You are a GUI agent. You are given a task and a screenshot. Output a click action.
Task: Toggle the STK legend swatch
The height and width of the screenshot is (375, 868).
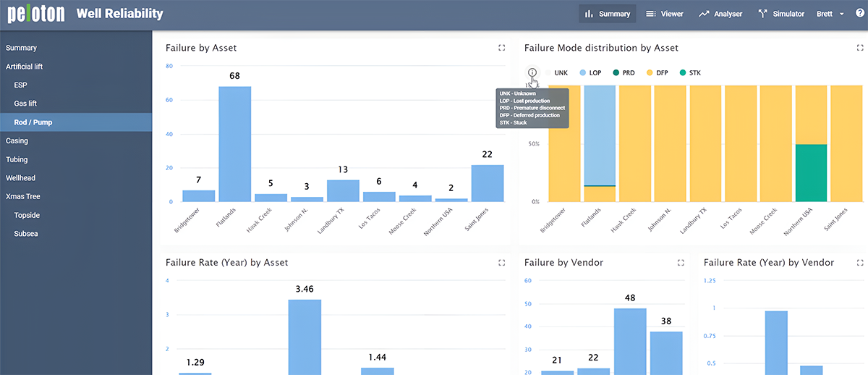689,73
